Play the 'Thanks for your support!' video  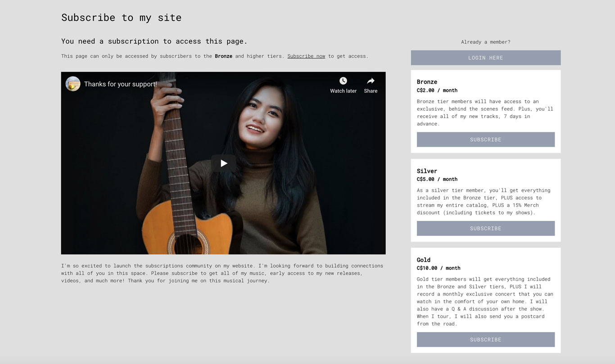(223, 163)
